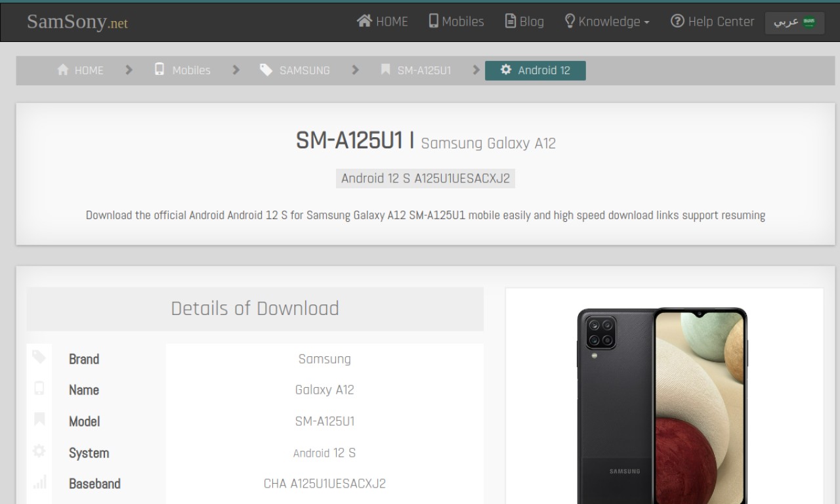Click the bookmark icon before SM-A125U1 breadcrumb

[x=386, y=70]
